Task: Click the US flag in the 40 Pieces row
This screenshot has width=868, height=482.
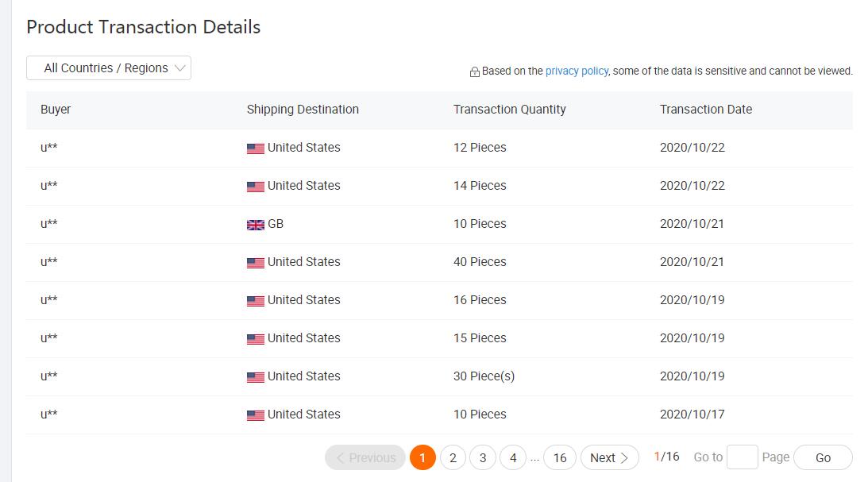Action: pyautogui.click(x=255, y=263)
